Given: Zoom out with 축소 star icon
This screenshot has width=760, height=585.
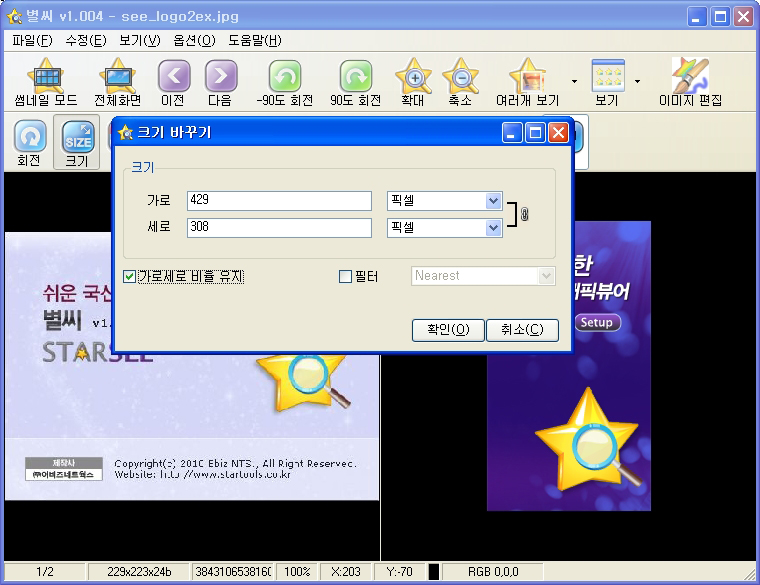Looking at the screenshot, I should (460, 81).
